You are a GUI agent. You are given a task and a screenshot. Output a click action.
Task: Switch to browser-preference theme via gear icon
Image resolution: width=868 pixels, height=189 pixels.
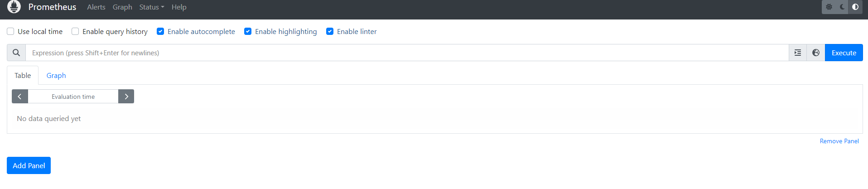[x=829, y=7]
